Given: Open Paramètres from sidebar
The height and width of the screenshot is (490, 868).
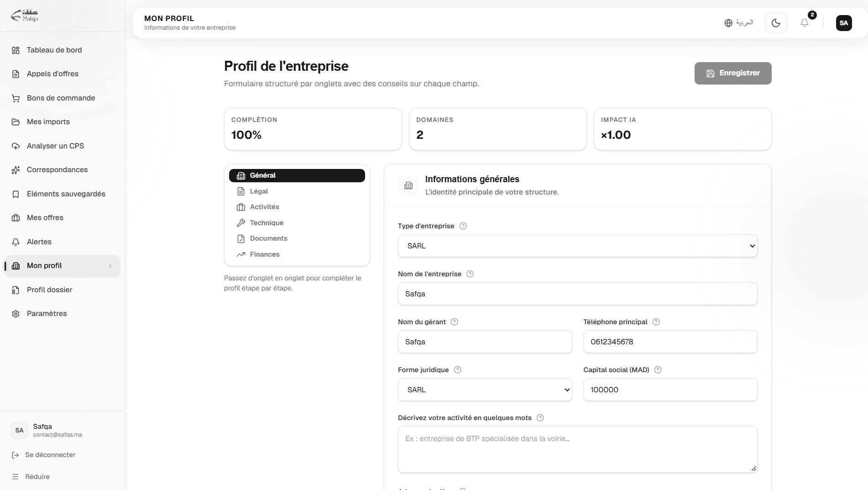Looking at the screenshot, I should [63, 314].
